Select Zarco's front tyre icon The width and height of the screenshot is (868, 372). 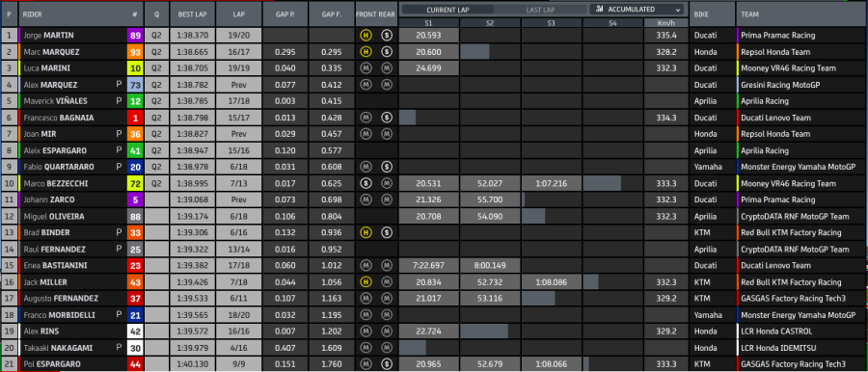(366, 199)
